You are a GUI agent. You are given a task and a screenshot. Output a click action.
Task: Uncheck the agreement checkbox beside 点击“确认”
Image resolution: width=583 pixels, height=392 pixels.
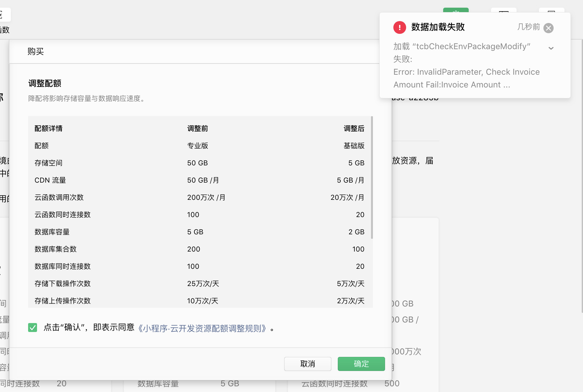(33, 328)
